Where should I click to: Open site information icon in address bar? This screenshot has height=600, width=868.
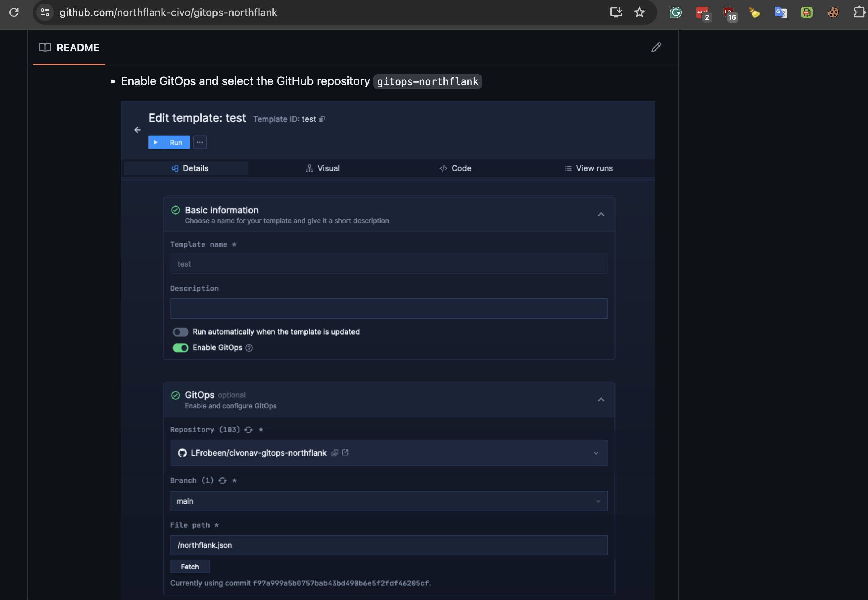tap(45, 12)
